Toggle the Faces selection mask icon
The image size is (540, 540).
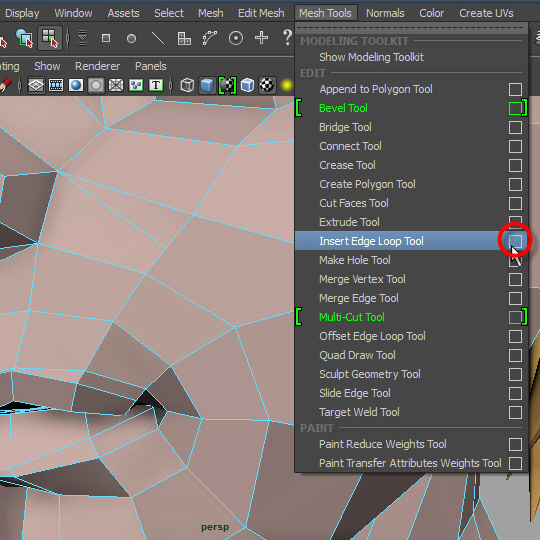(184, 38)
